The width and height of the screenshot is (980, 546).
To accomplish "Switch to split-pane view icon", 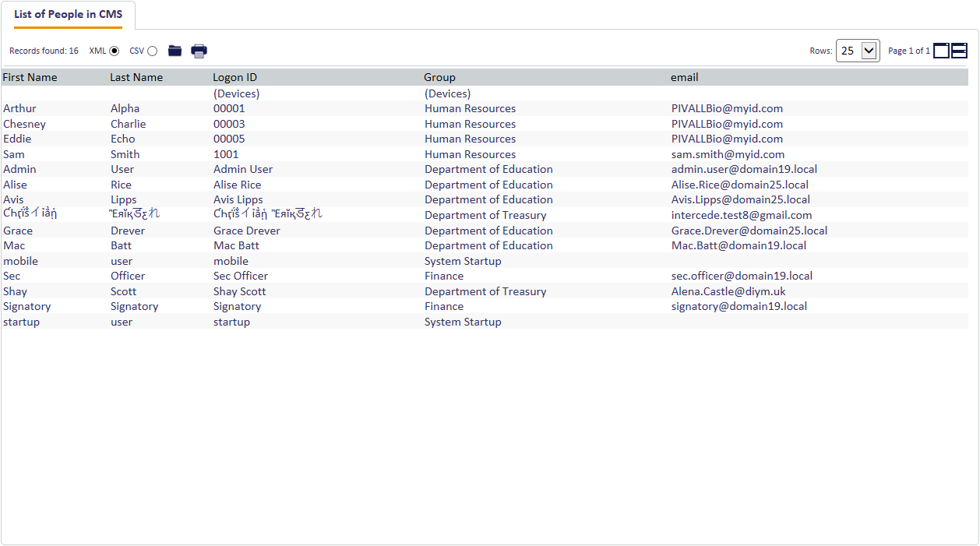I will click(x=959, y=51).
